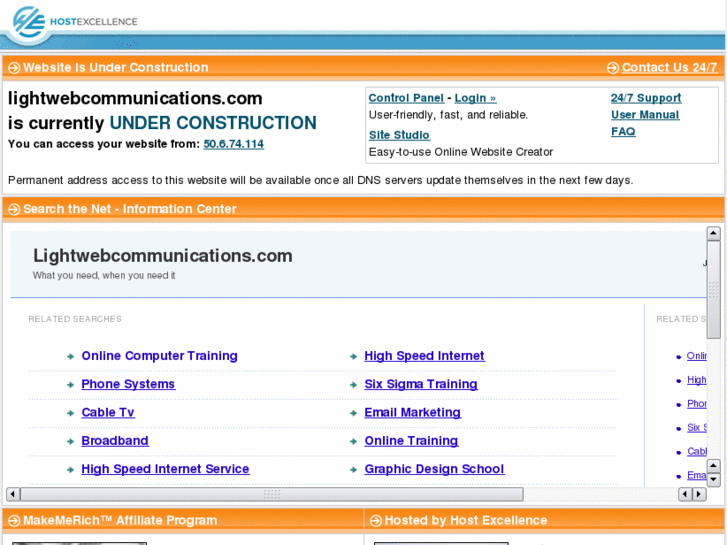This screenshot has width=727, height=545.
Task: Click bullet arrow next to Cable Tv
Action: tap(70, 413)
